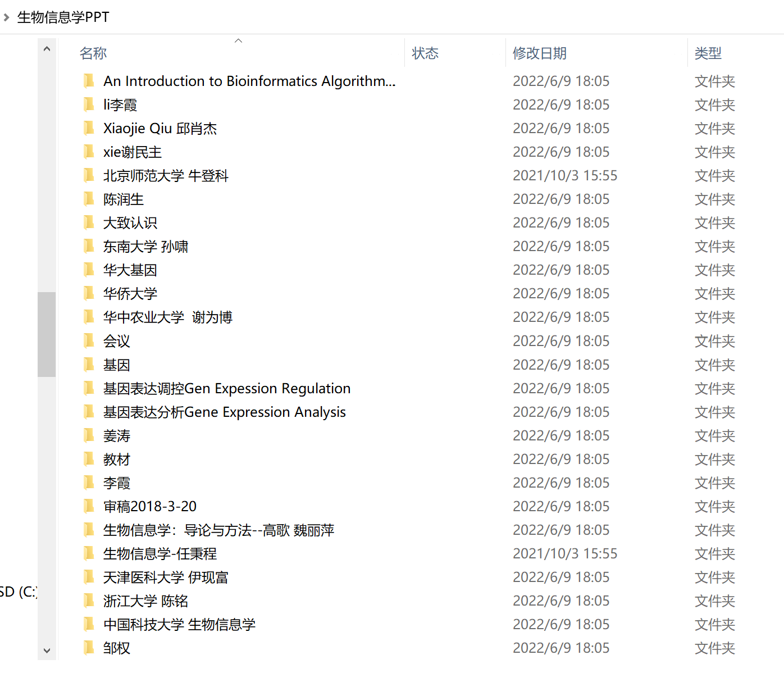This screenshot has width=784, height=673.
Task: Select the 浙江大学 陈铭 folder name
Action: [145, 601]
